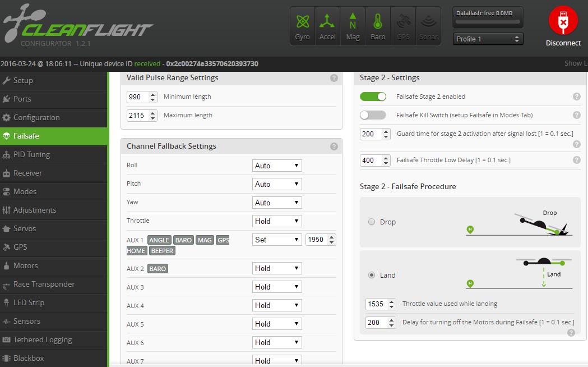Click the red Disconnect USB icon

tap(563, 21)
